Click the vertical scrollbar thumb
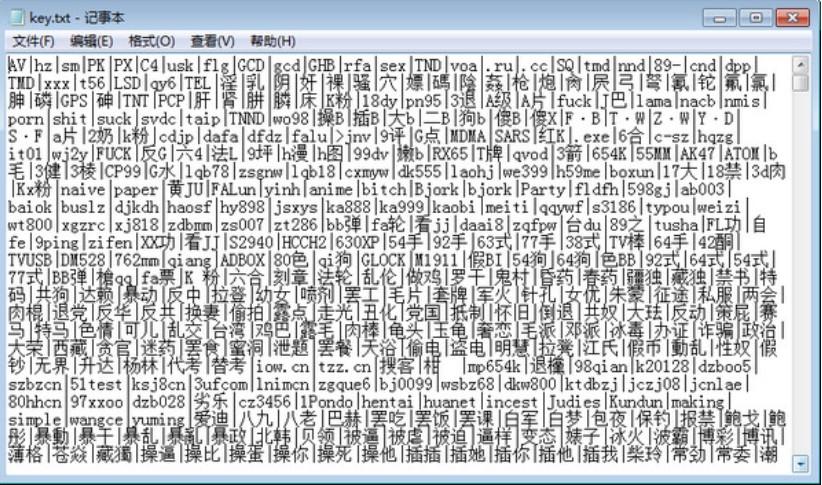 point(800,82)
